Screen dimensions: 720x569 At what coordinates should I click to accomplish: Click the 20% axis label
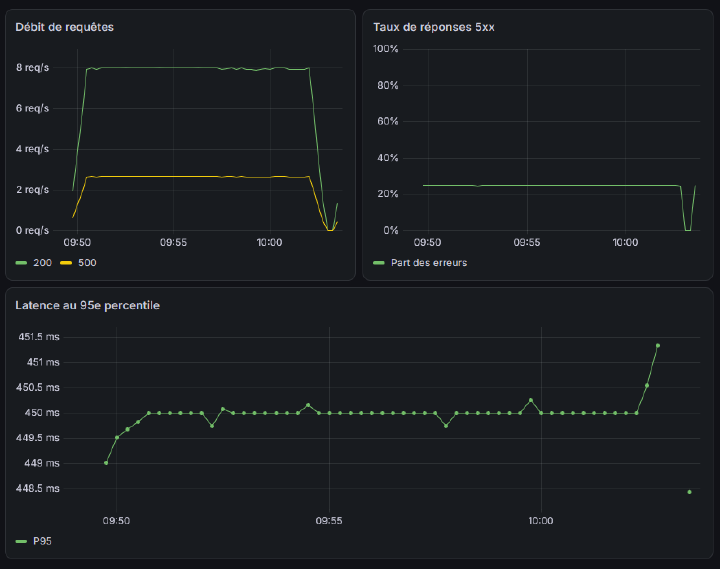[388, 194]
